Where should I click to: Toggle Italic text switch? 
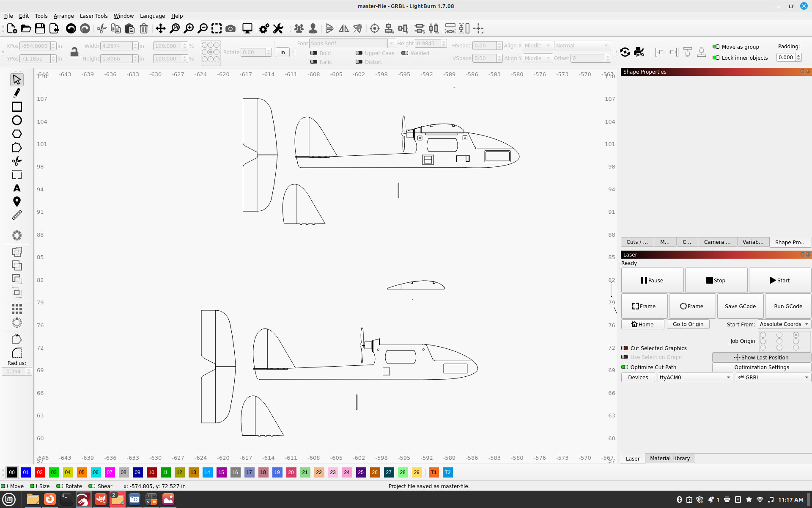[x=314, y=62]
